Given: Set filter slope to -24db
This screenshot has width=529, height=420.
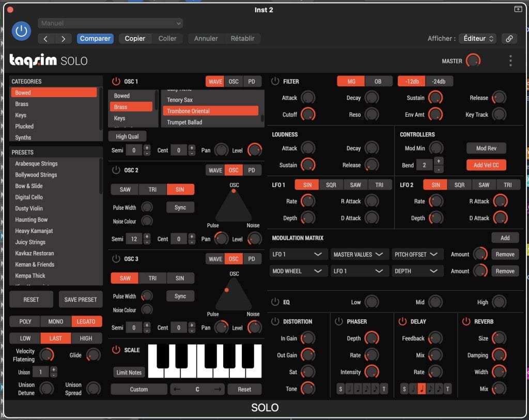Looking at the screenshot, I should [439, 81].
